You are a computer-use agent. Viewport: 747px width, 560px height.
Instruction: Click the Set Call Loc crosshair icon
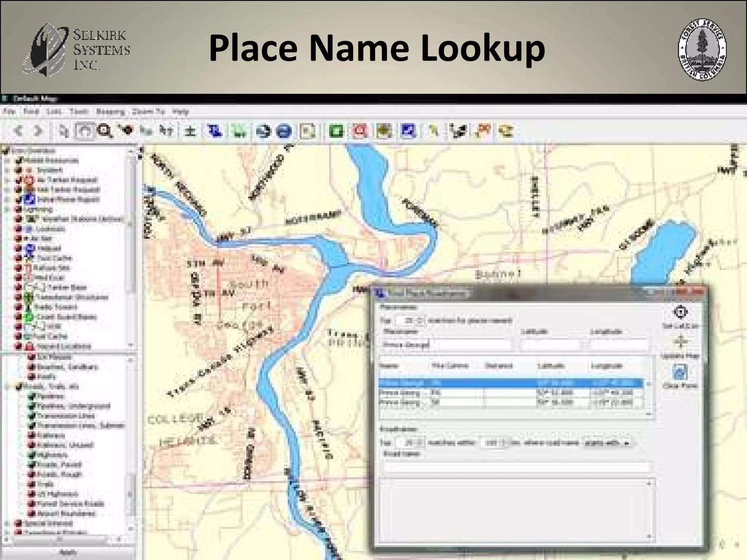click(680, 312)
